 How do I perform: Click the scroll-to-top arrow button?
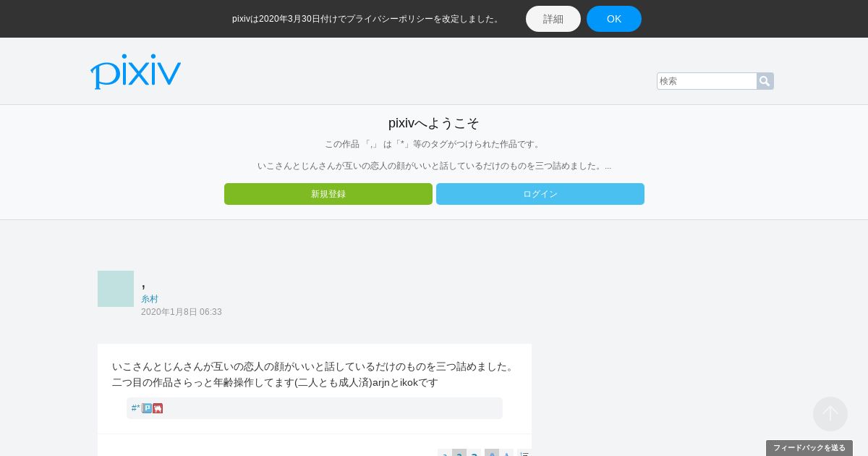click(x=830, y=414)
